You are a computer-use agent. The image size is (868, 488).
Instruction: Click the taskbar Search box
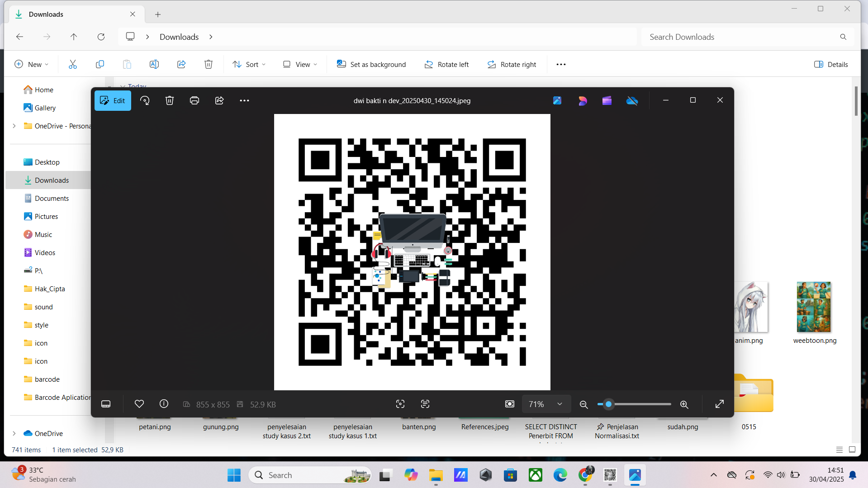coord(310,475)
